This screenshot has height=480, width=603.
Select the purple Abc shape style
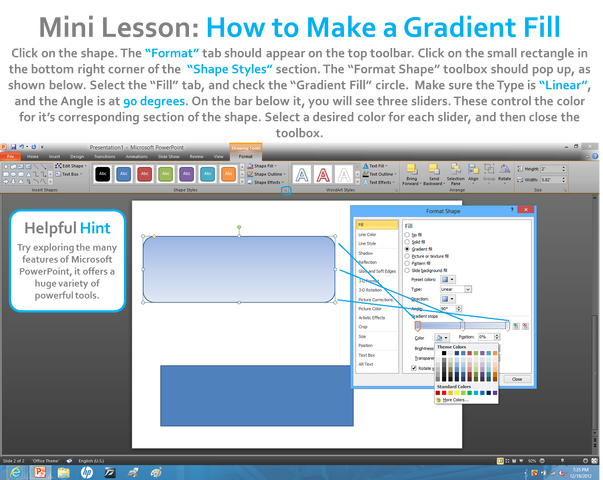tap(187, 174)
